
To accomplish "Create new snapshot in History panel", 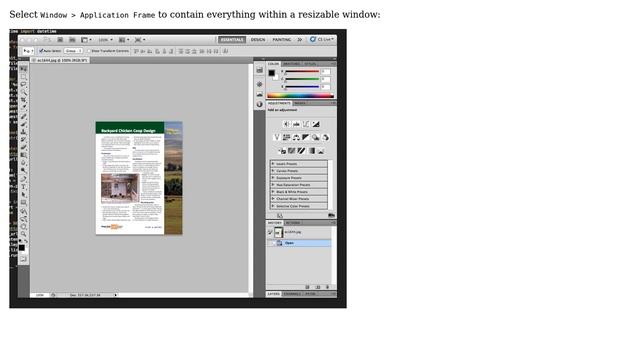I will [318, 287].
